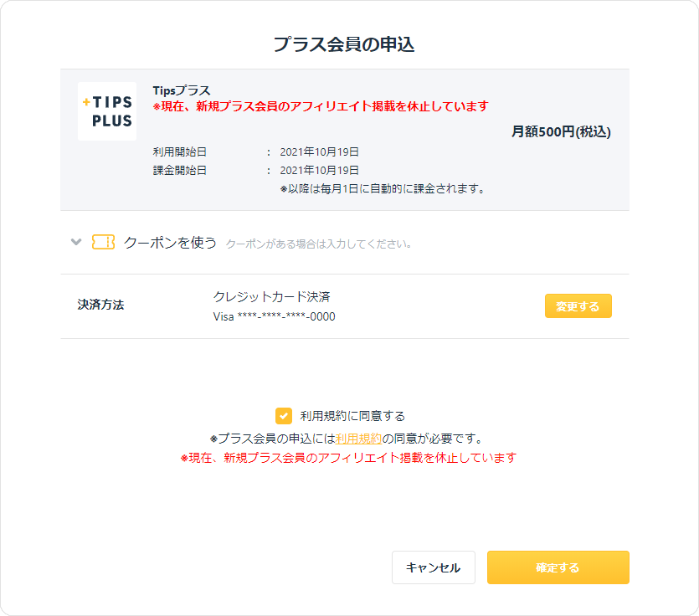Viewport: 699px width, 616px height.
Task: Click the TIPS PLUS logo image
Action: point(107,111)
